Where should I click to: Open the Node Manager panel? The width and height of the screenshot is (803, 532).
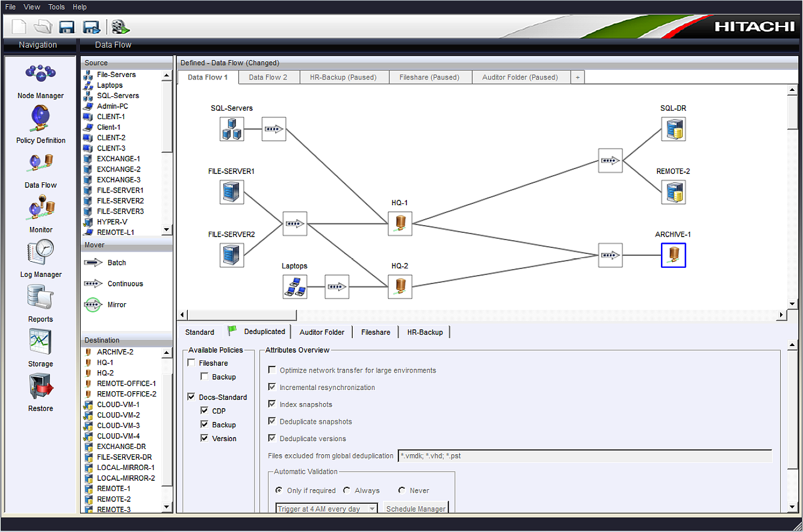pos(40,81)
